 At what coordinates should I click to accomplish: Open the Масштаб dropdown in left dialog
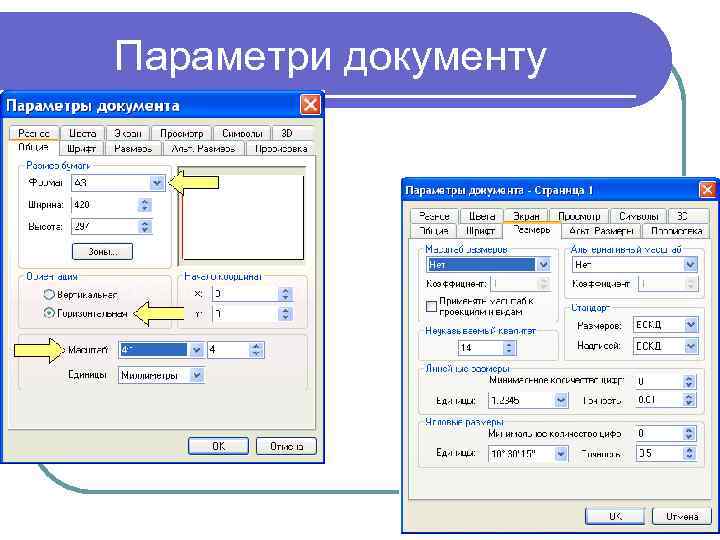[196, 350]
